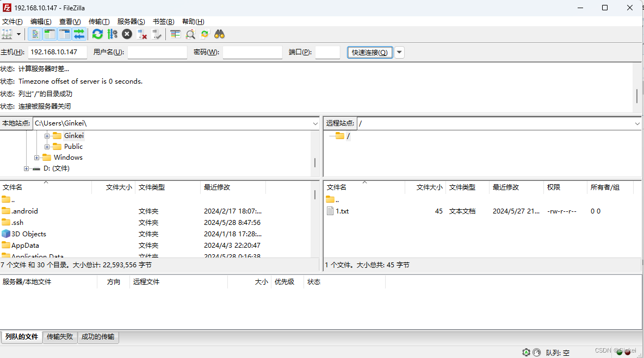Open the 远程站点 remote path dropdown
The height and width of the screenshot is (358, 644).
637,123
